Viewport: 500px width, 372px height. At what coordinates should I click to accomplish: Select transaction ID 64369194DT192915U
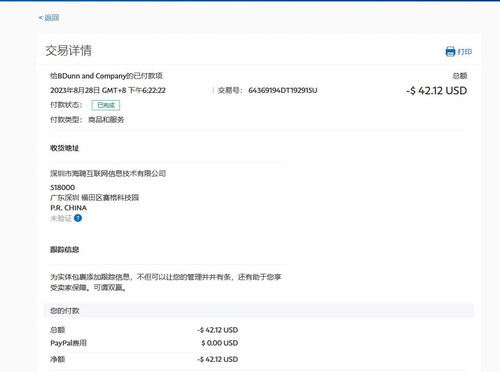(283, 90)
